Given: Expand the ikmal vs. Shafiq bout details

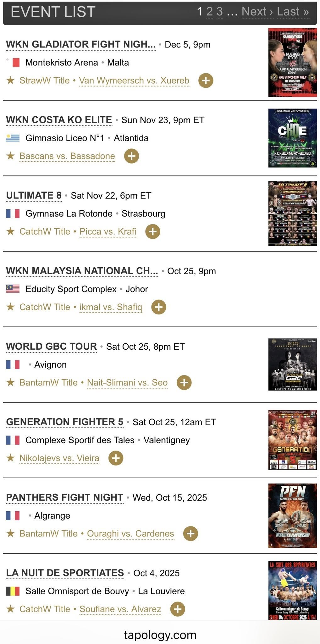Looking at the screenshot, I should click(159, 307).
